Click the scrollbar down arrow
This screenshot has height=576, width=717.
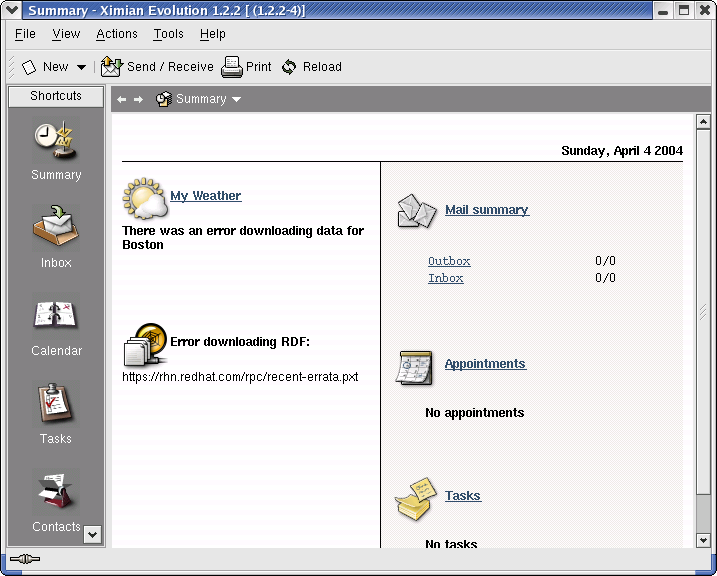tap(703, 540)
